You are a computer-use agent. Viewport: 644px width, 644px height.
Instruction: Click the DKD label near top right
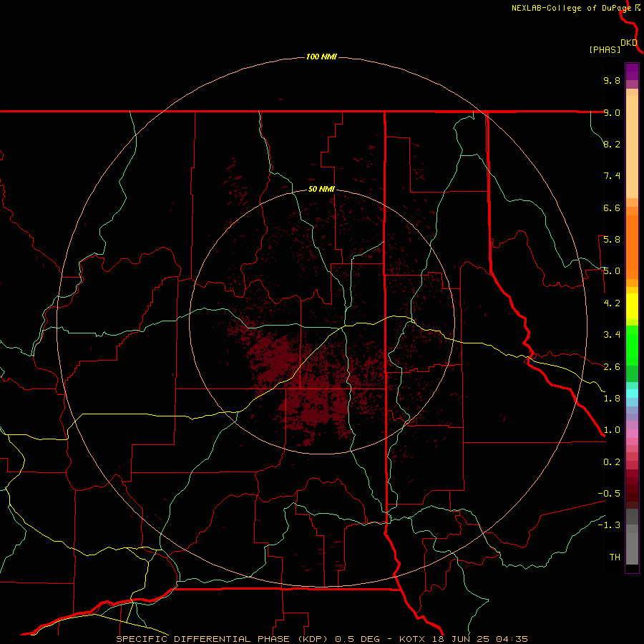pyautogui.click(x=629, y=43)
